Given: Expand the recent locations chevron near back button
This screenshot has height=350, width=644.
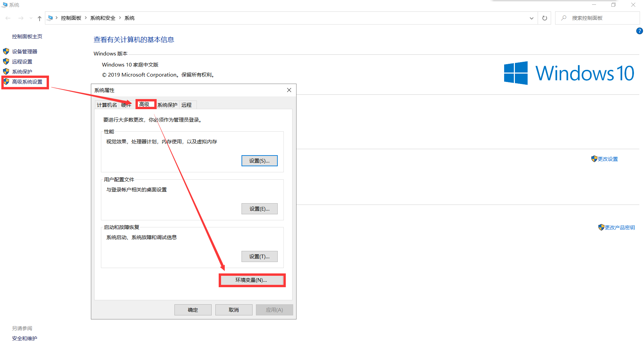Looking at the screenshot, I should 31,18.
